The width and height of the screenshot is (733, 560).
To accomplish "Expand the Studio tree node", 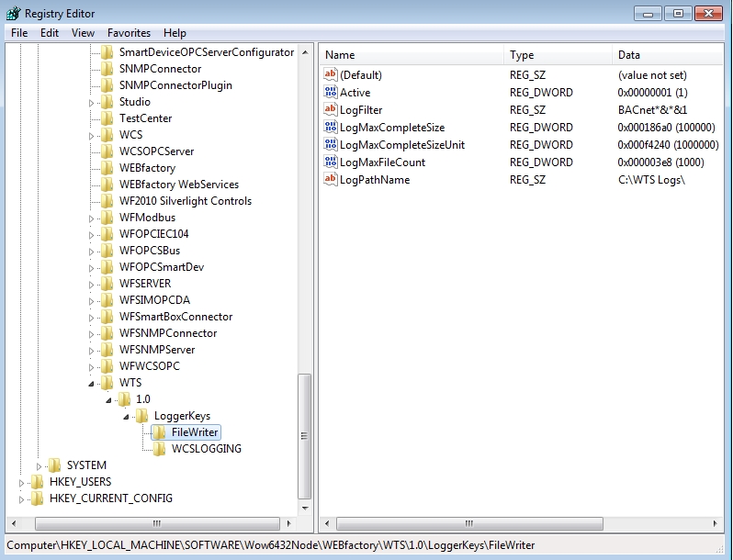I will click(x=92, y=103).
